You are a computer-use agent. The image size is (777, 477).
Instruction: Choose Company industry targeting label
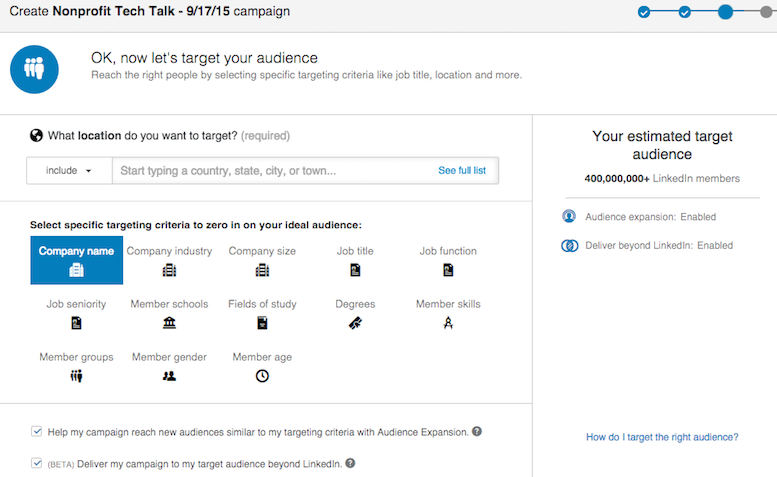pos(169,251)
